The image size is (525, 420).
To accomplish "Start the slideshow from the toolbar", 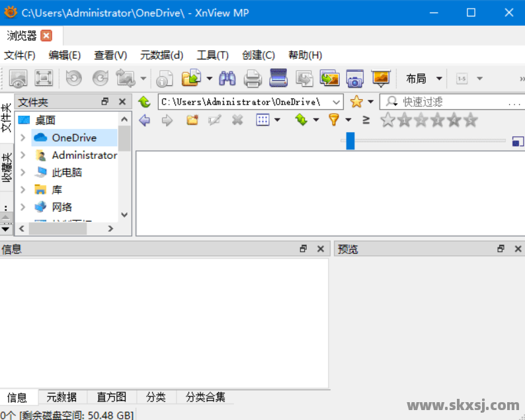I will tap(381, 79).
